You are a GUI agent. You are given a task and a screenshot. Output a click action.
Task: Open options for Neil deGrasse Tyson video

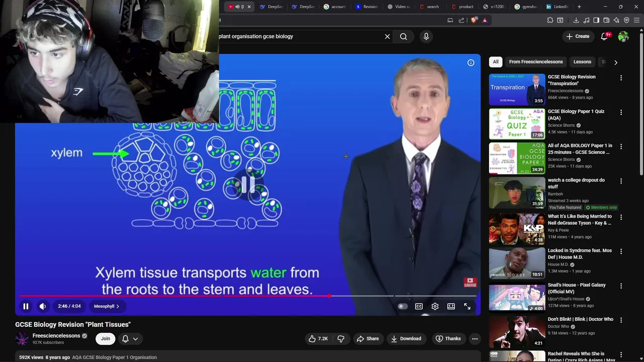[621, 217]
